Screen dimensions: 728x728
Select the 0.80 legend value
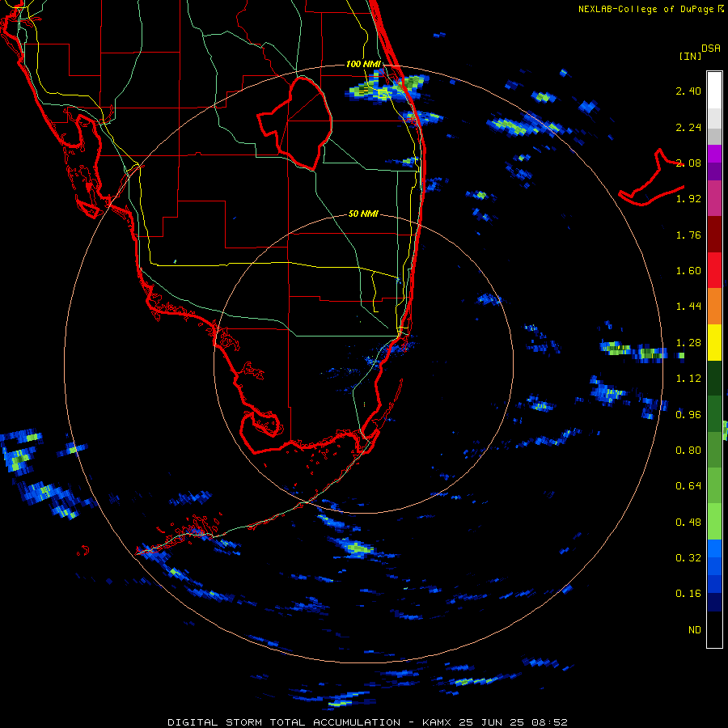pos(688,451)
